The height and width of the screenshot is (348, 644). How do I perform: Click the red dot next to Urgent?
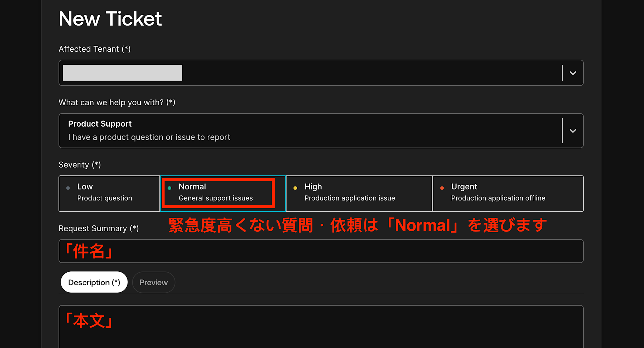coord(442,188)
